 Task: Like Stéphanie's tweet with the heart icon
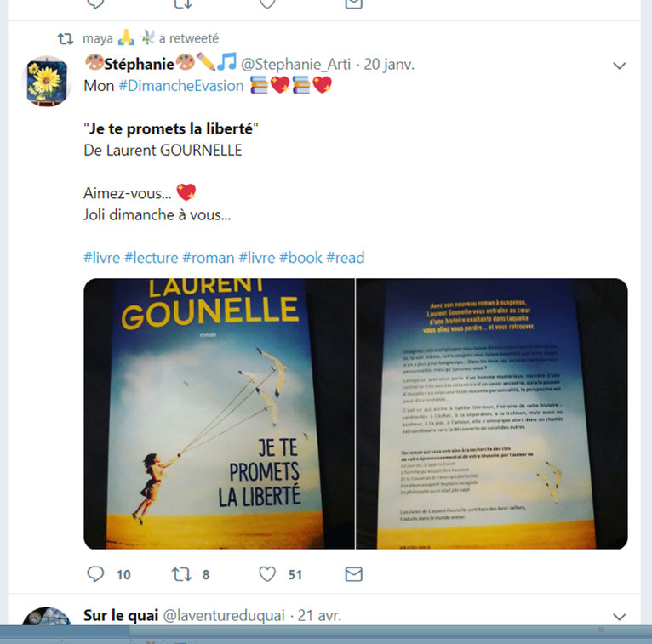click(267, 574)
